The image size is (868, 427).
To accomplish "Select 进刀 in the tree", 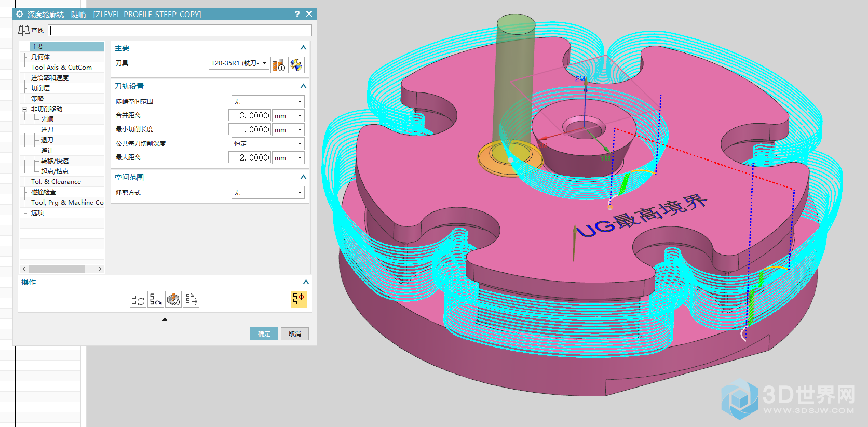I will (x=47, y=130).
